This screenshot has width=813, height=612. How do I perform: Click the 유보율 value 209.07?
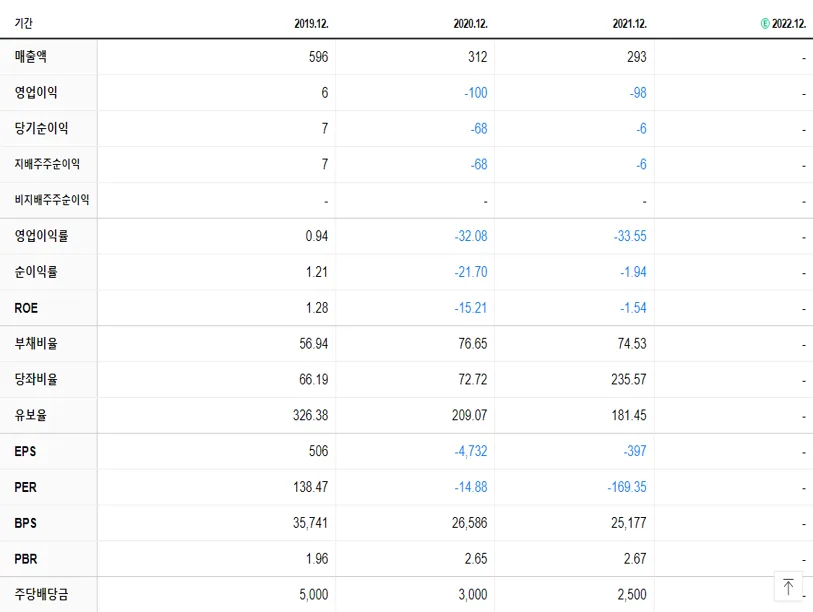[470, 415]
